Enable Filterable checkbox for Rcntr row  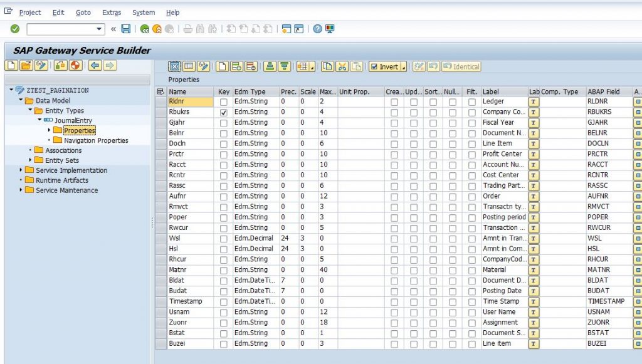tap(472, 176)
